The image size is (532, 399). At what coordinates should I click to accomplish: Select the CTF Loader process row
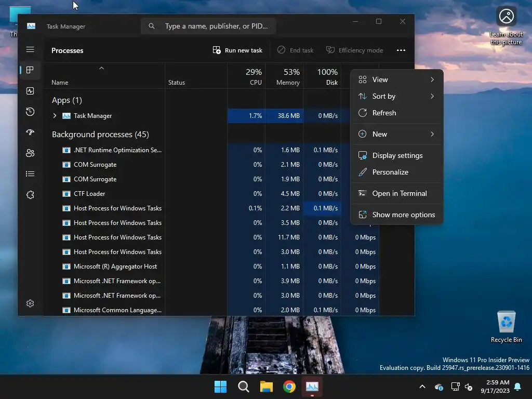coord(211,194)
